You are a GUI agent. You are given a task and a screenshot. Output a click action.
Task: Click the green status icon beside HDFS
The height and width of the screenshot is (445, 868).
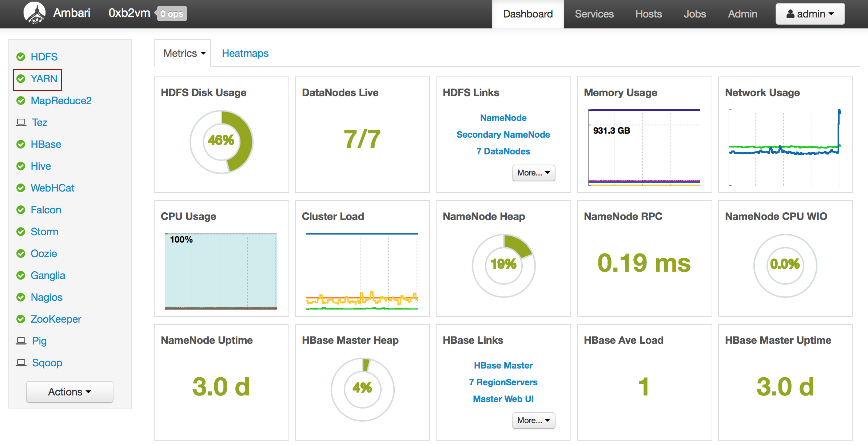click(x=21, y=57)
